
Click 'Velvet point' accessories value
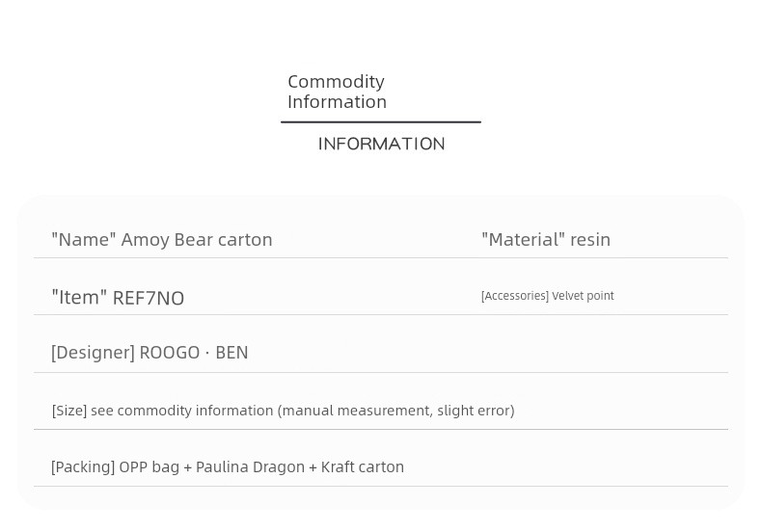(x=584, y=296)
